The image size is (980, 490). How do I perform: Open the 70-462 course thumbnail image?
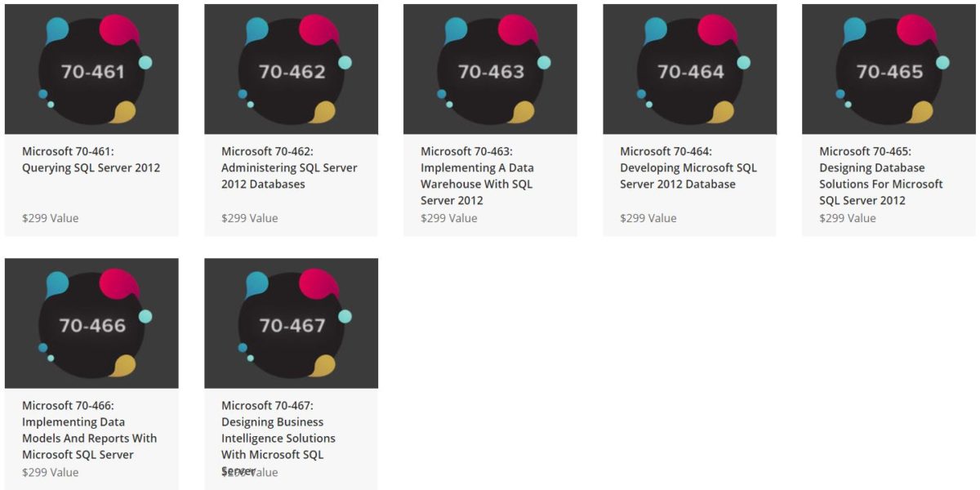click(292, 69)
